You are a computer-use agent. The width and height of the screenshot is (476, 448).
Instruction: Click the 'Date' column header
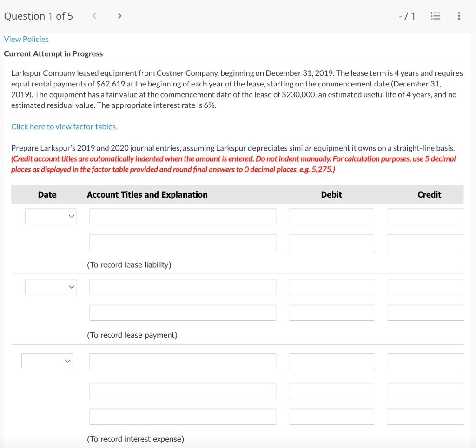coord(47,195)
